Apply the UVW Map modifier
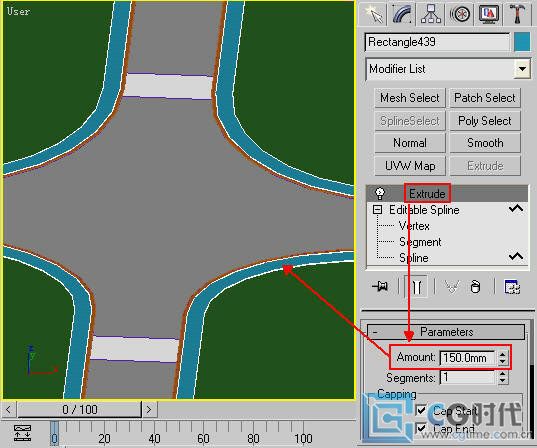 click(410, 166)
